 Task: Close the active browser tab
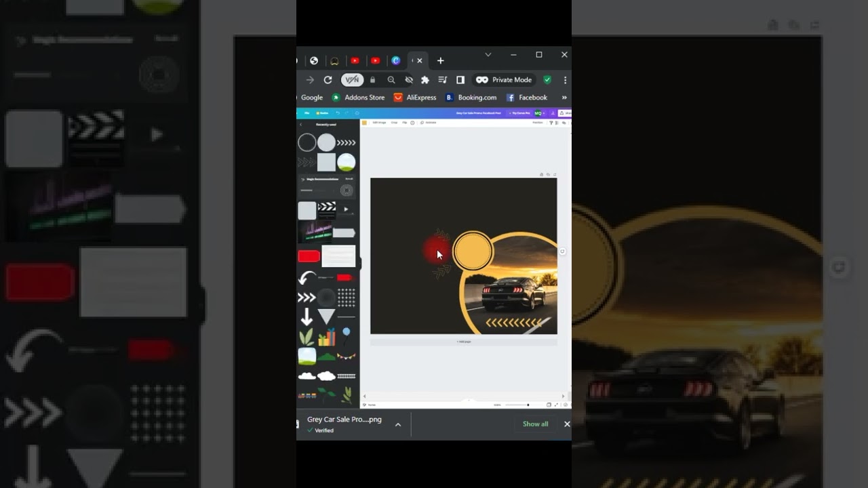point(419,61)
